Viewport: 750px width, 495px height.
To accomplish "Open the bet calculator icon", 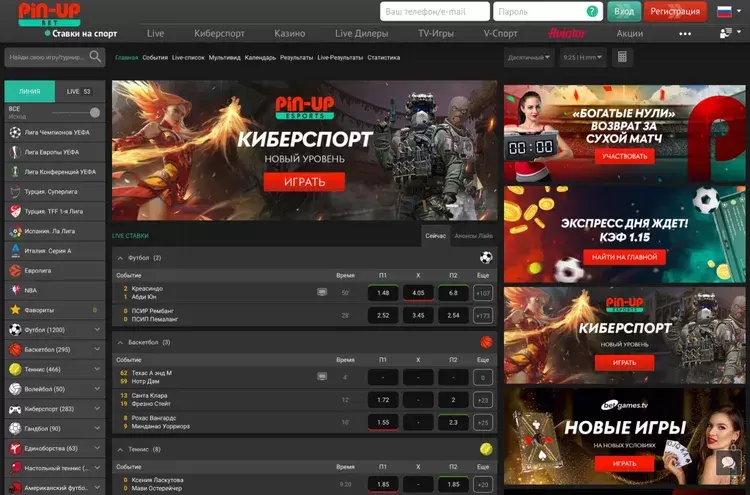I will coord(622,57).
